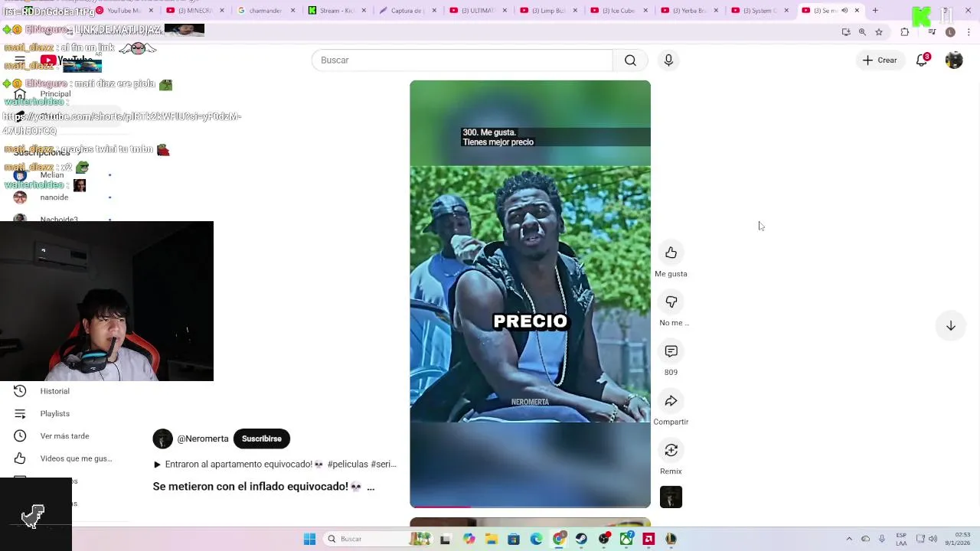Open Microsoft Store on the taskbar
This screenshot has height=551, width=980.
pos(514,539)
